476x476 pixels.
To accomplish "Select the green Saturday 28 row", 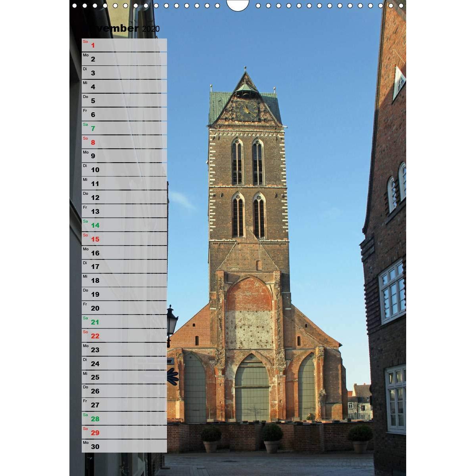I will pyautogui.click(x=124, y=418).
